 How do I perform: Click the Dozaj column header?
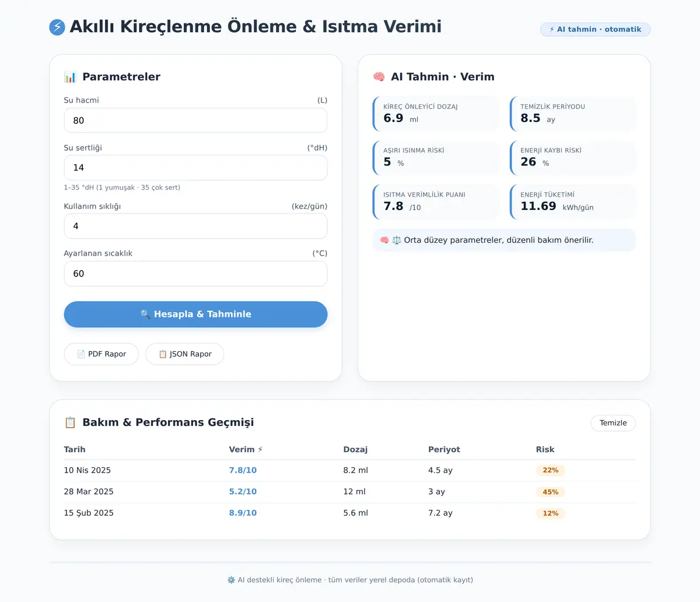[355, 449]
